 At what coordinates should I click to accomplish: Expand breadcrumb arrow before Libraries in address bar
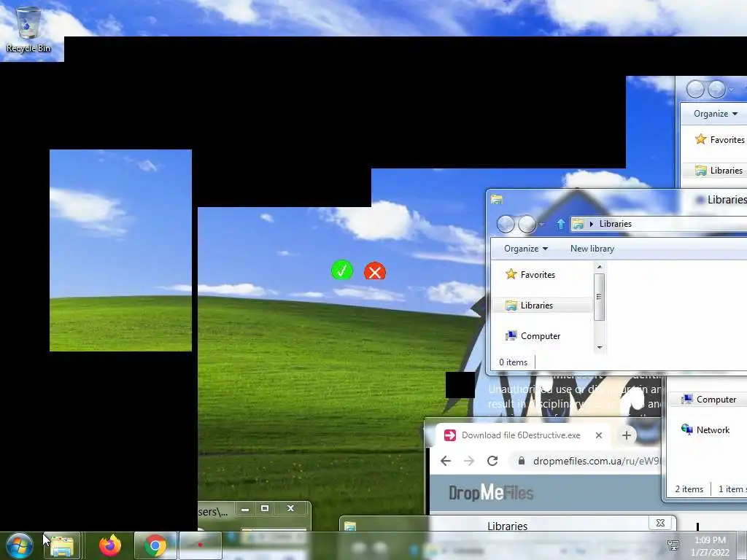tap(591, 224)
